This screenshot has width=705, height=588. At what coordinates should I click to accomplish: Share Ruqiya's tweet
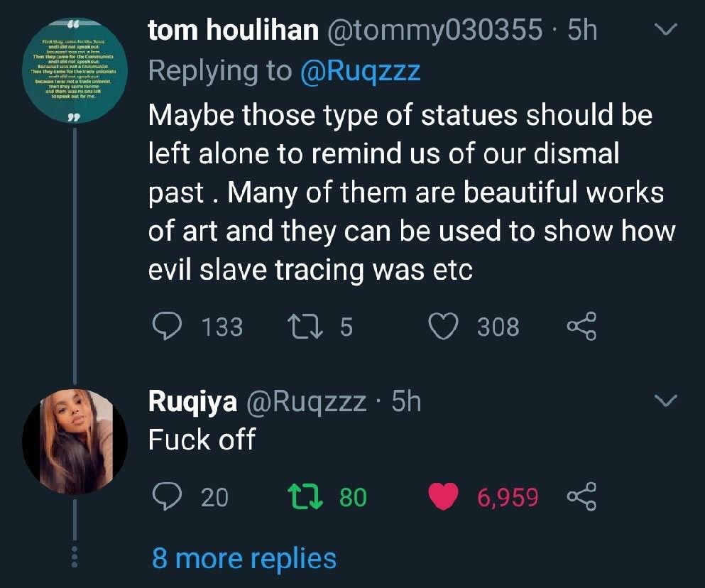581,497
